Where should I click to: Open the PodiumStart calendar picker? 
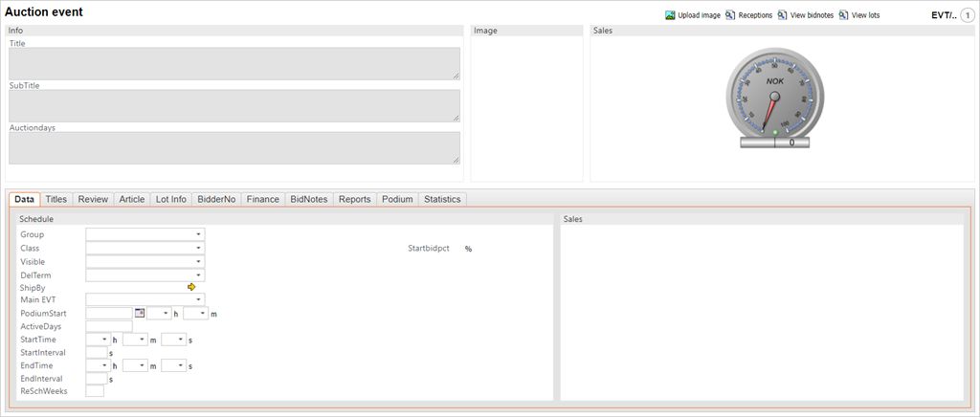[x=139, y=313]
